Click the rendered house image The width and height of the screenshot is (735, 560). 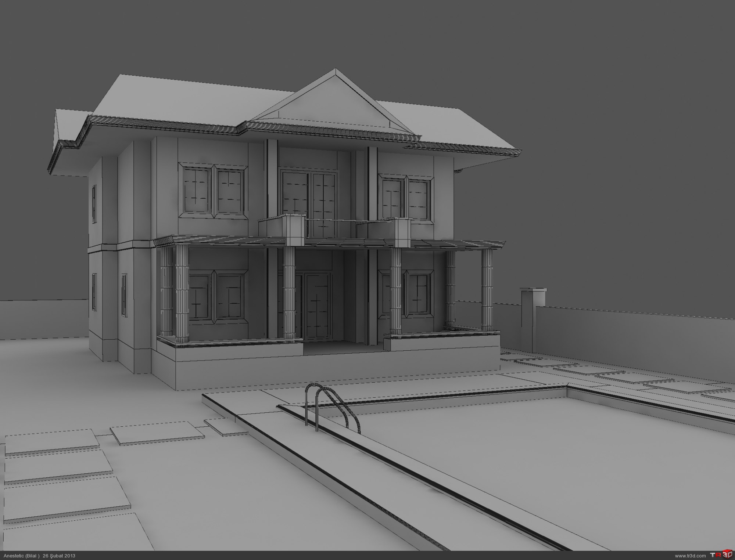click(x=367, y=275)
